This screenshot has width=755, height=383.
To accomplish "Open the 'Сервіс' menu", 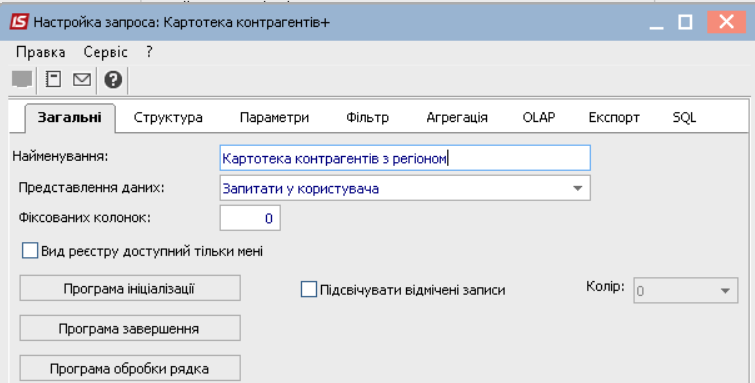I will pos(105,52).
